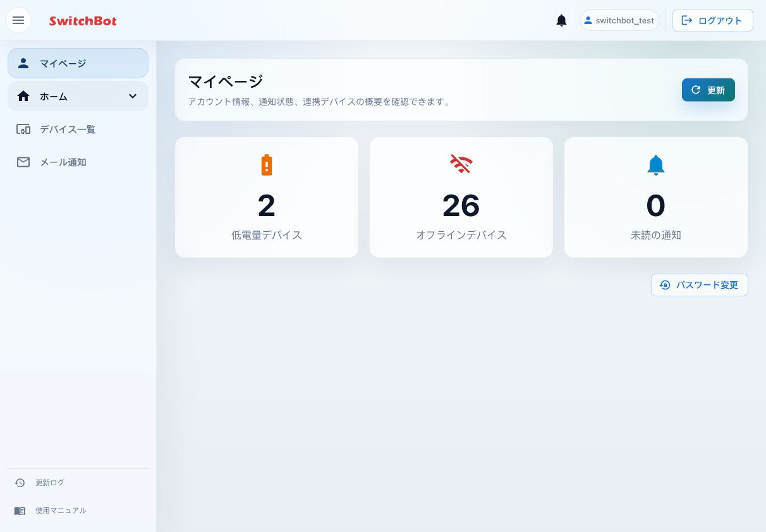The width and height of the screenshot is (766, 532).
Task: Click the mail envelope icon
Action: pos(23,162)
